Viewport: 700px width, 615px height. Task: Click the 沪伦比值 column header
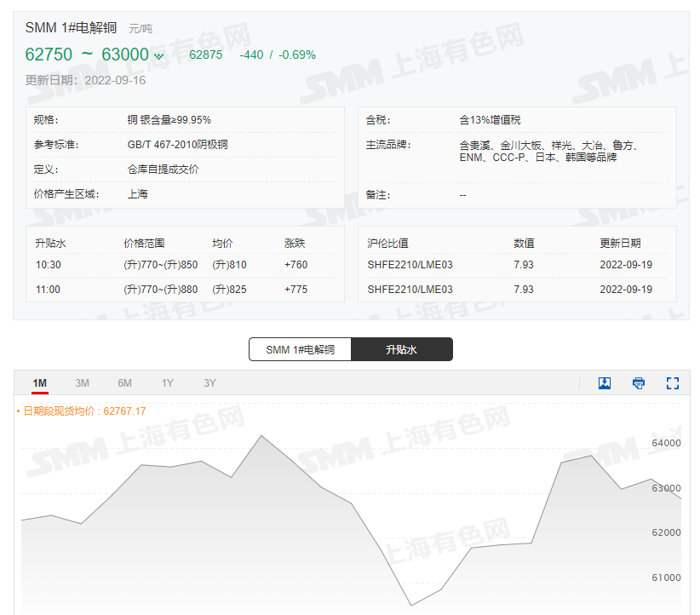click(388, 244)
